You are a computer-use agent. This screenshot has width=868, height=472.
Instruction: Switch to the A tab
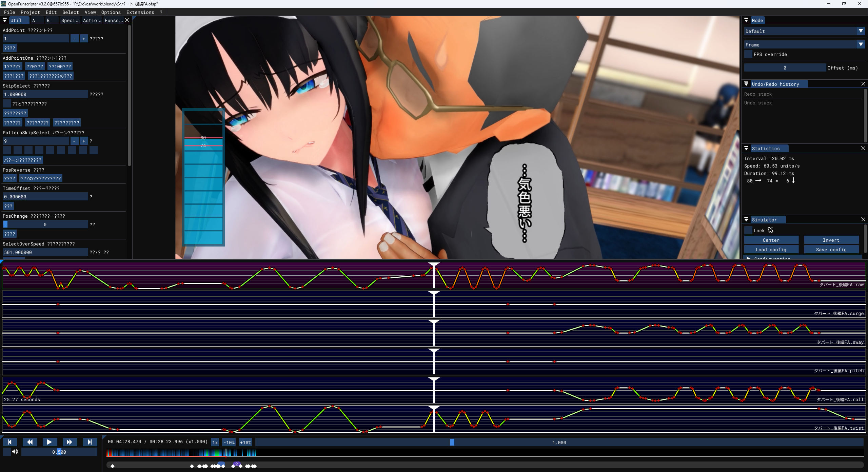click(34, 20)
